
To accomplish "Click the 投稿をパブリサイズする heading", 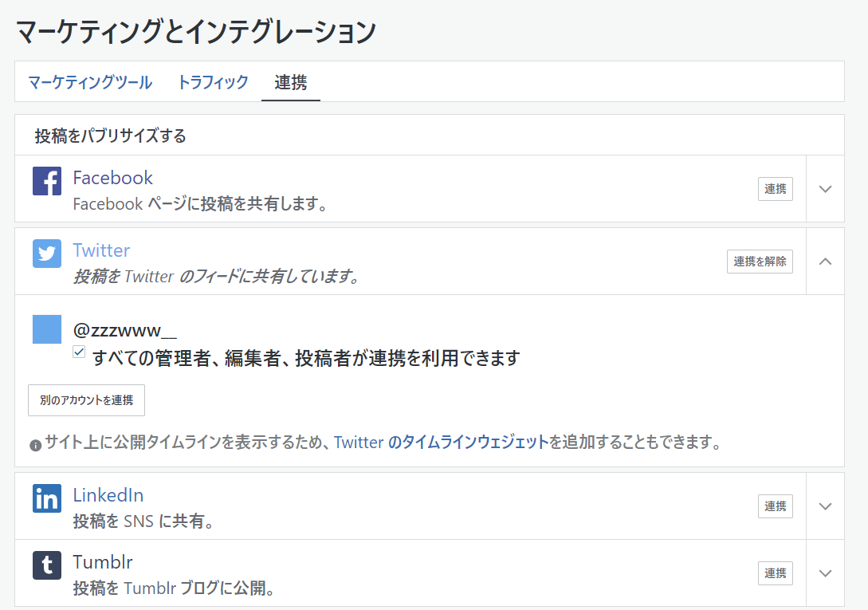I will pos(110,136).
